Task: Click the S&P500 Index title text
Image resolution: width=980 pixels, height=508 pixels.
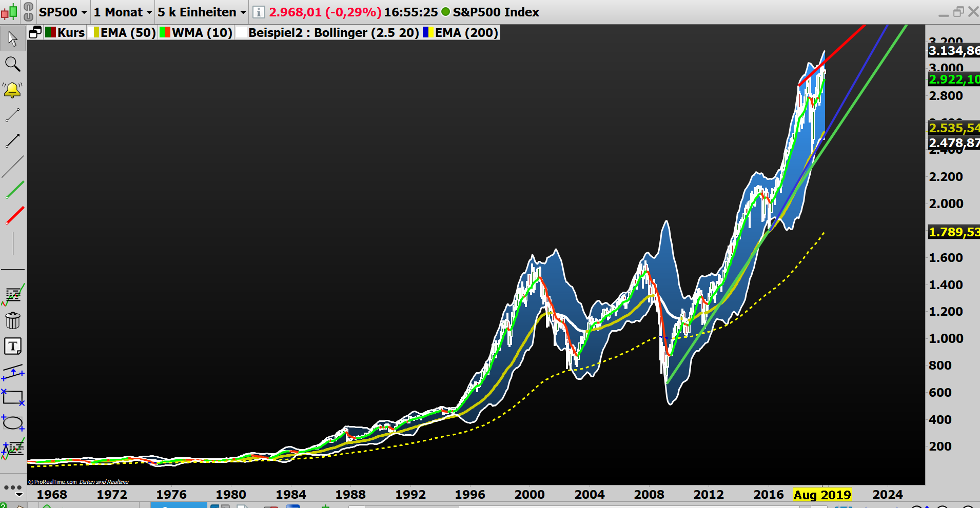Action: pyautogui.click(x=496, y=12)
